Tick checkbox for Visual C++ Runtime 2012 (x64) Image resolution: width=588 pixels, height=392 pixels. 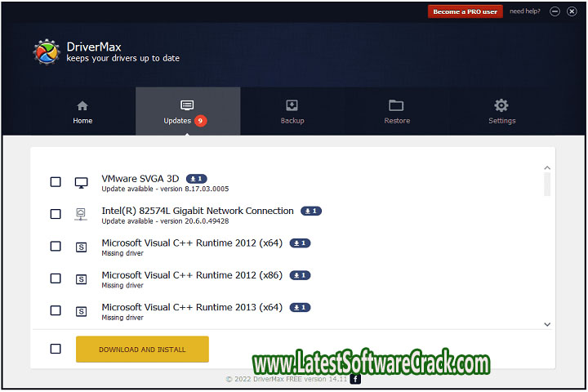(x=56, y=246)
